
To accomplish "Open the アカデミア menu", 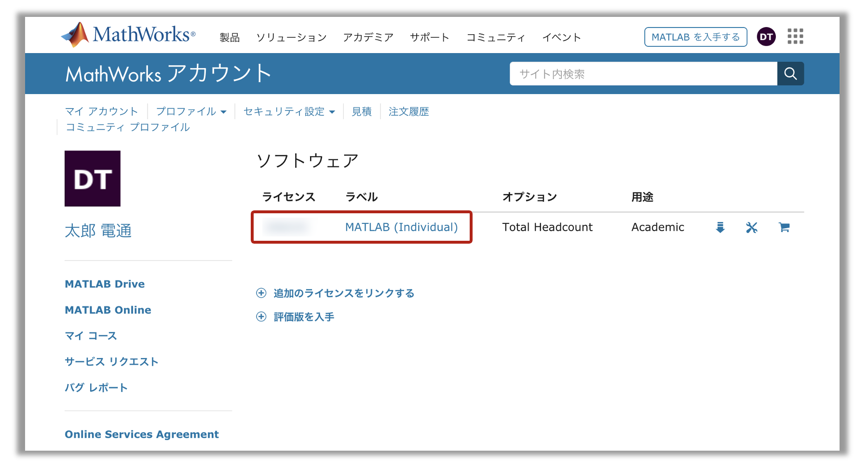I will tap(368, 37).
